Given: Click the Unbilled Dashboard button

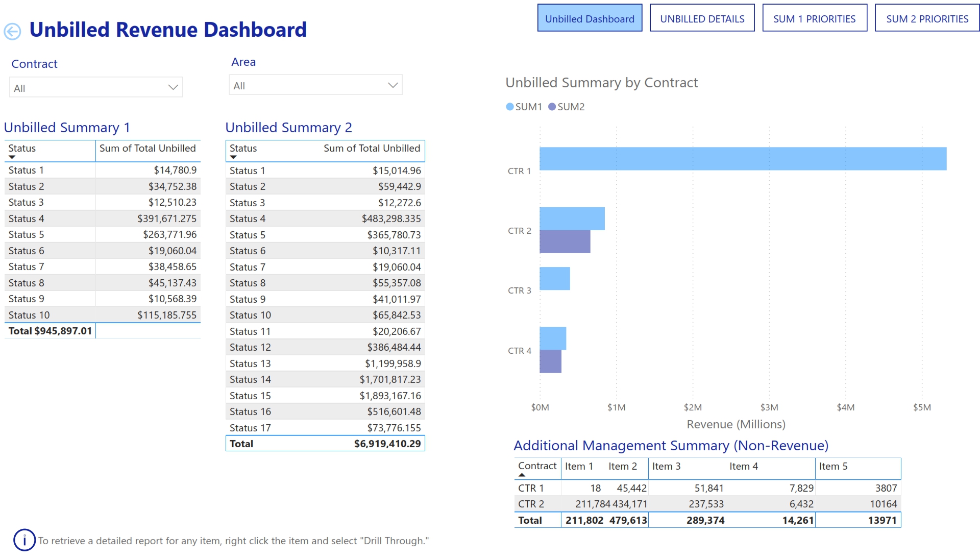Looking at the screenshot, I should coord(590,18).
